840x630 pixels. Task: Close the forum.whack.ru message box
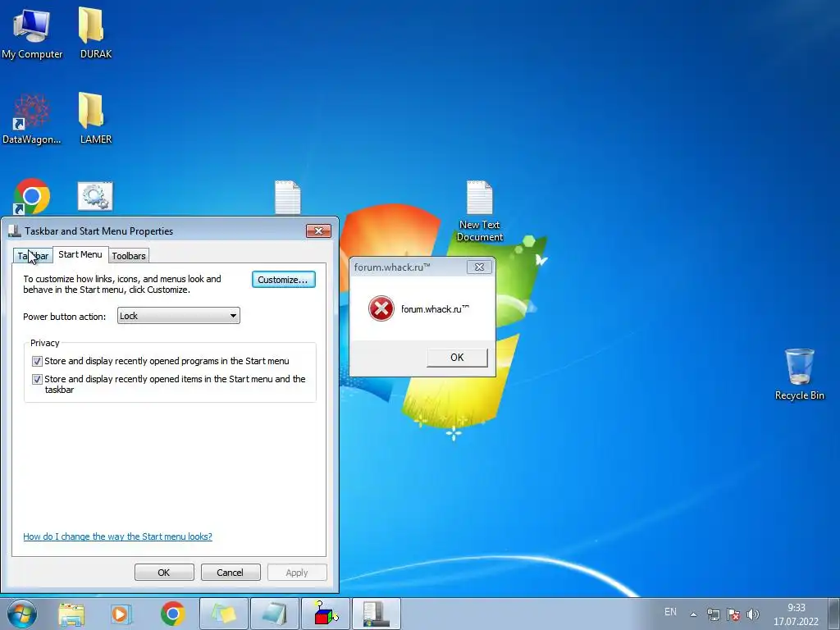click(x=479, y=267)
